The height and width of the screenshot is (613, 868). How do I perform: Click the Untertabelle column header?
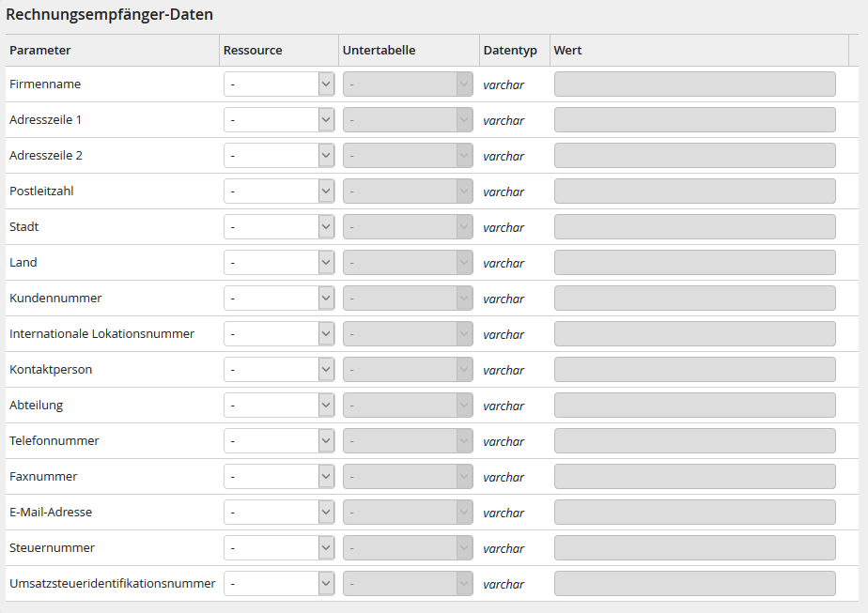tap(379, 51)
